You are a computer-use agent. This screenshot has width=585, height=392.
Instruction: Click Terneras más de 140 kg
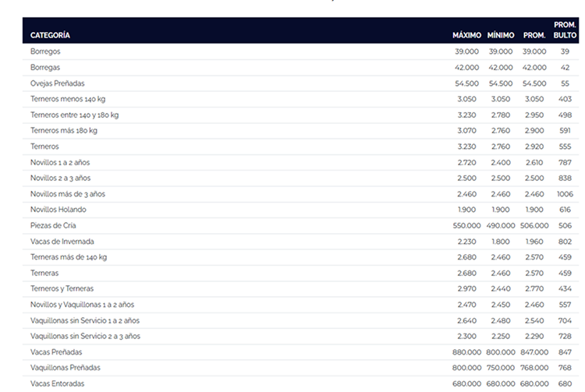coord(69,257)
